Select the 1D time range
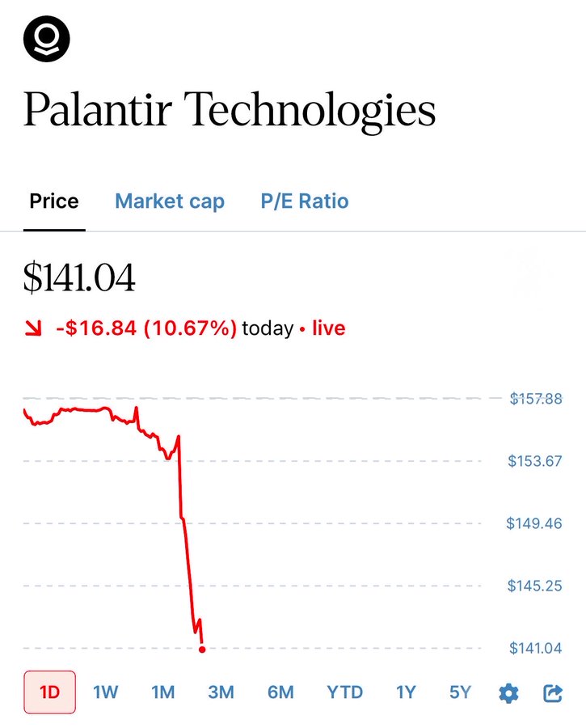Image resolution: width=586 pixels, height=728 pixels. click(50, 692)
